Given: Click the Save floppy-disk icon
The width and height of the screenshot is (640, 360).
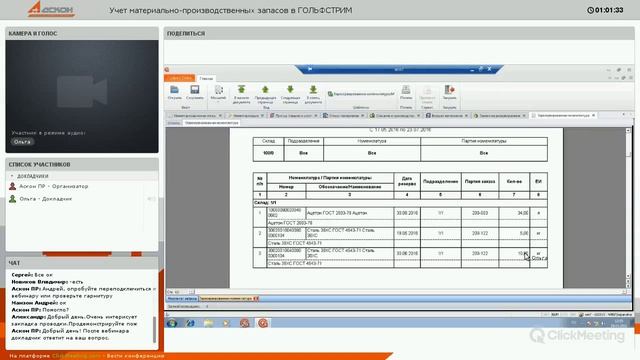Looking at the screenshot, I should tap(195, 90).
